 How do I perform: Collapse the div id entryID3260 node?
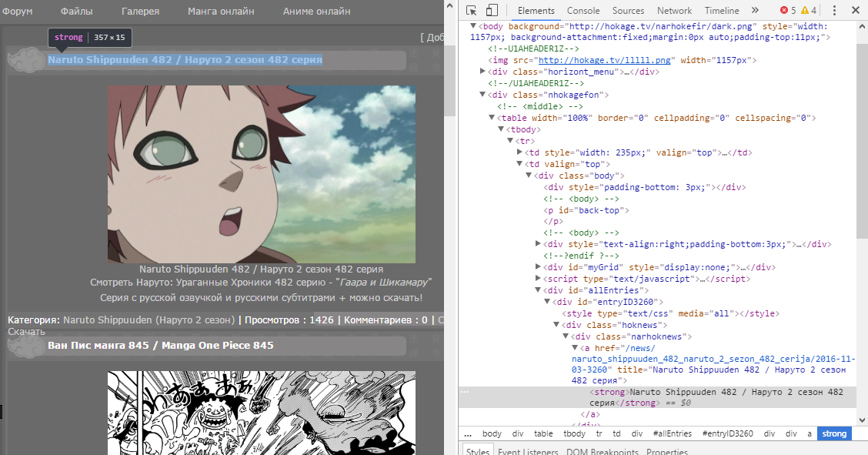point(547,302)
